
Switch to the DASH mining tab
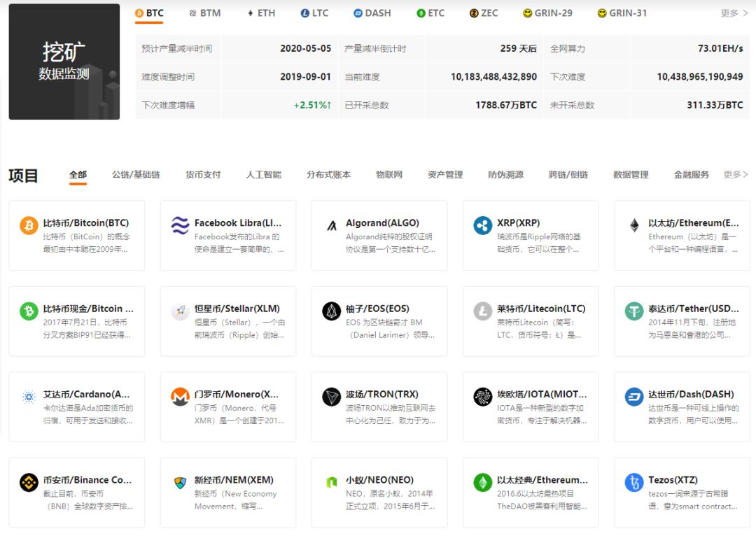click(x=372, y=13)
